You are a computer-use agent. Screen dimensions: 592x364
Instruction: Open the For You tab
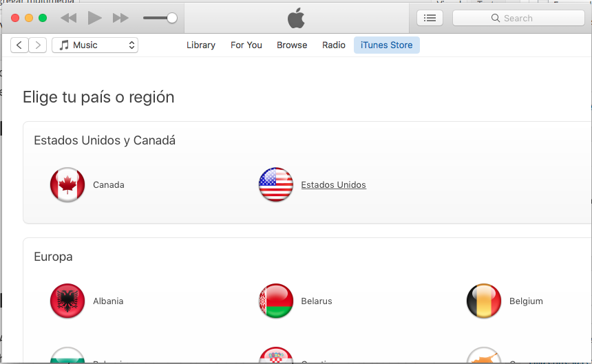coord(246,45)
